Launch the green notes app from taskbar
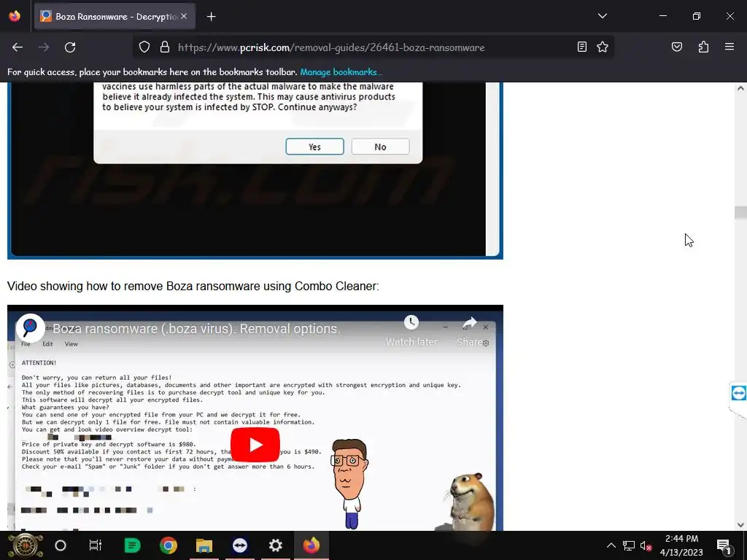The height and width of the screenshot is (560, 747). [x=132, y=545]
